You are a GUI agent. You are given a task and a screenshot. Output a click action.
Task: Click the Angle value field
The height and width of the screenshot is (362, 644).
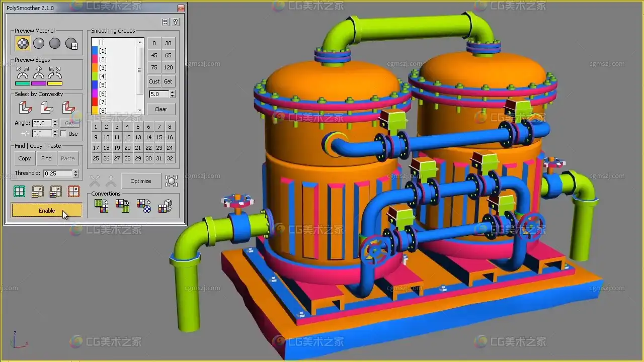coord(42,123)
